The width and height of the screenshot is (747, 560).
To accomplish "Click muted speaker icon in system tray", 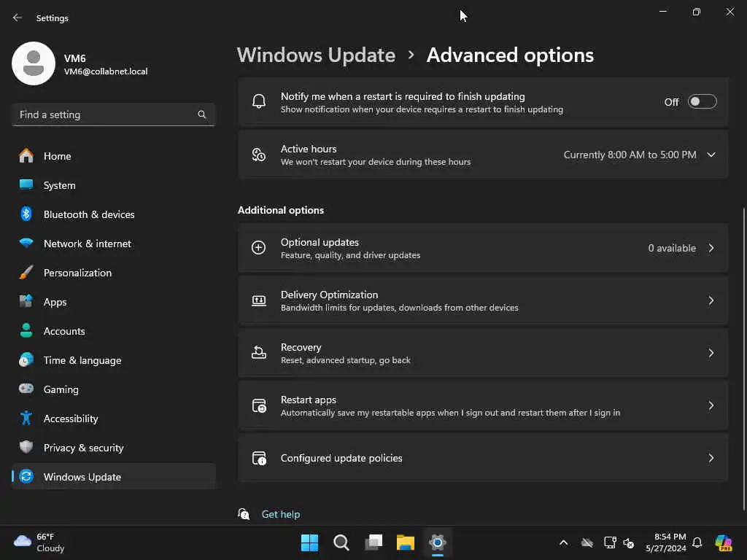I will coord(628,542).
